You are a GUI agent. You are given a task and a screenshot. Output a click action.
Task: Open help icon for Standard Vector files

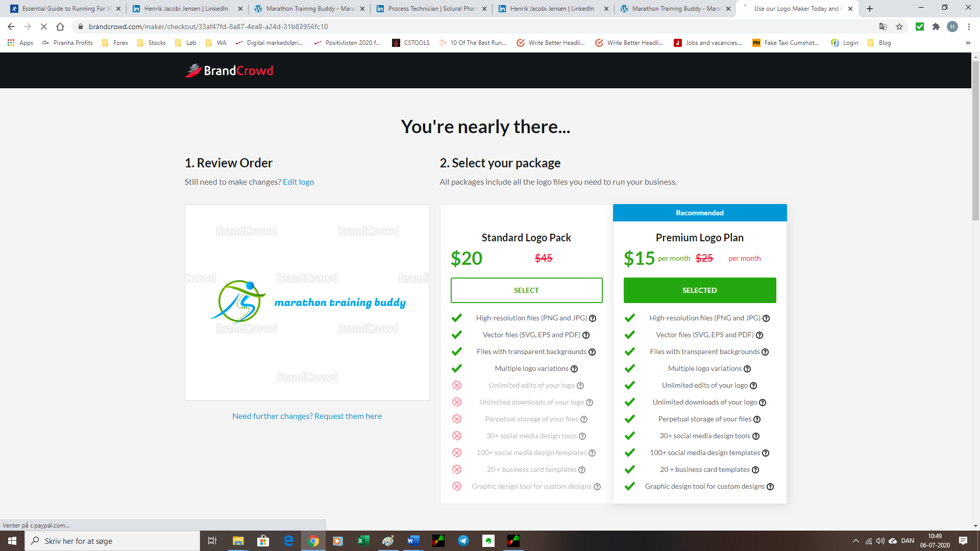tap(586, 335)
